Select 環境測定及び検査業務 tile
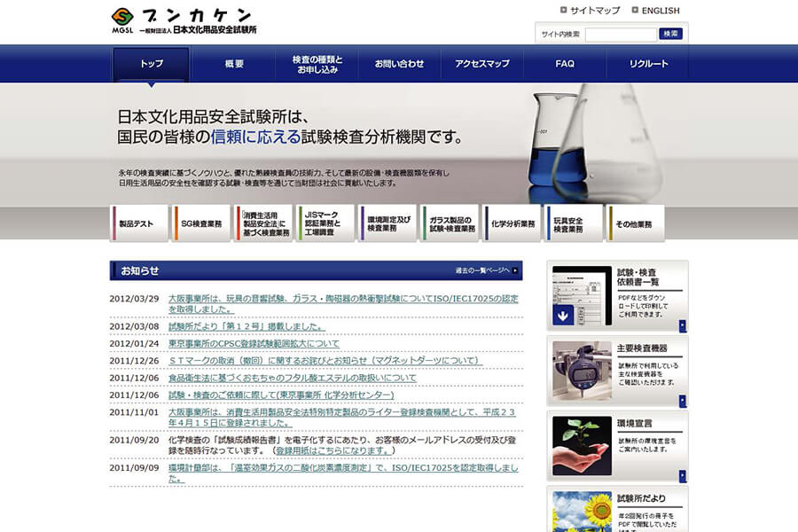Viewport: 798px width, 532px height. pyautogui.click(x=387, y=223)
